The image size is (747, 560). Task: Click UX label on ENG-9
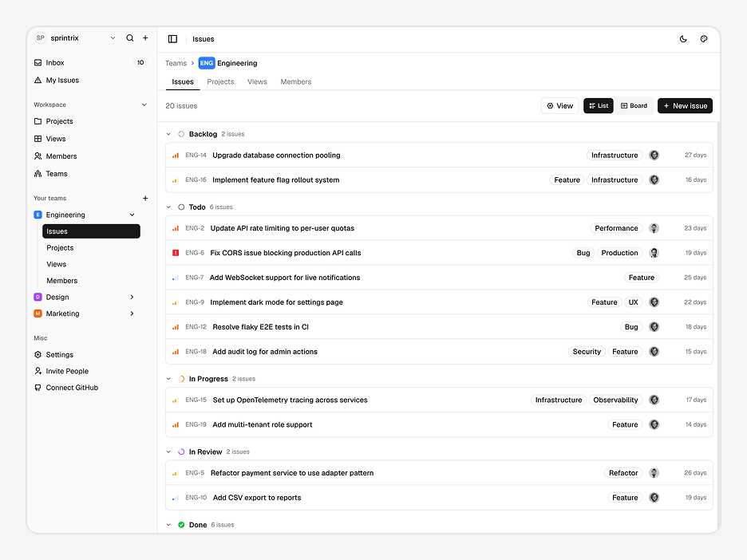pos(633,302)
